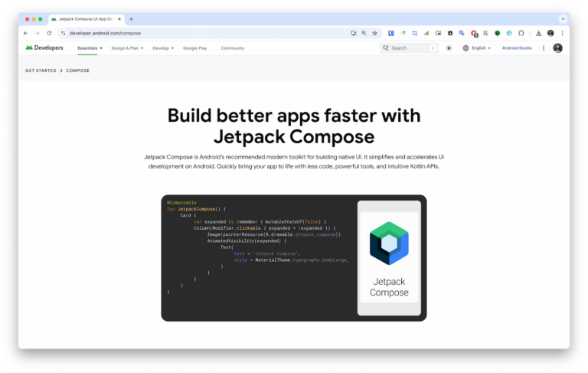The width and height of the screenshot is (588, 373).
Task: Click the install app icon in address bar
Action: click(353, 33)
